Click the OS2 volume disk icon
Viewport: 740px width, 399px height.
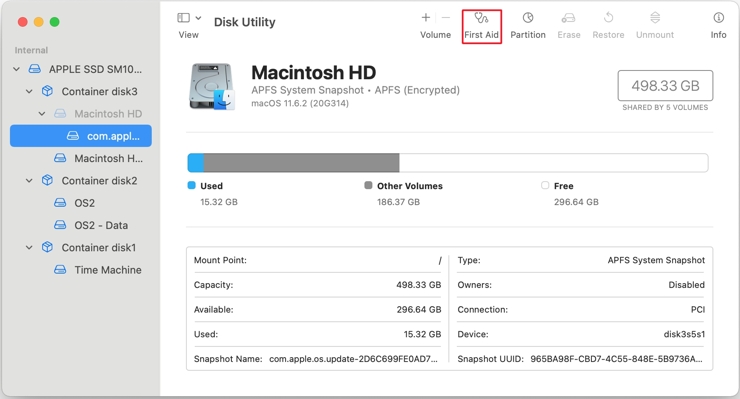(x=60, y=203)
